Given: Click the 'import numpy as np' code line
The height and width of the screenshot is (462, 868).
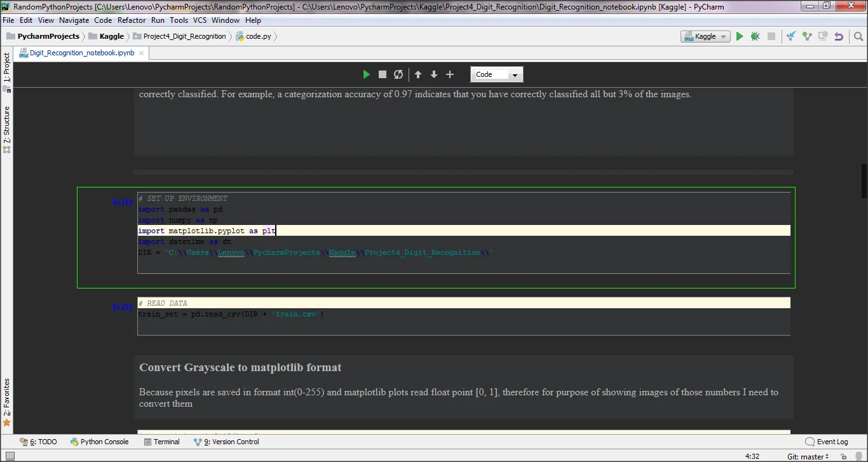Looking at the screenshot, I should tap(178, 220).
